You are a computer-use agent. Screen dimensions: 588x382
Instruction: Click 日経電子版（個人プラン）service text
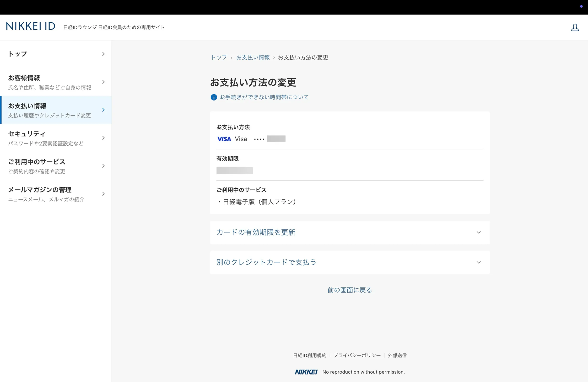(x=257, y=202)
